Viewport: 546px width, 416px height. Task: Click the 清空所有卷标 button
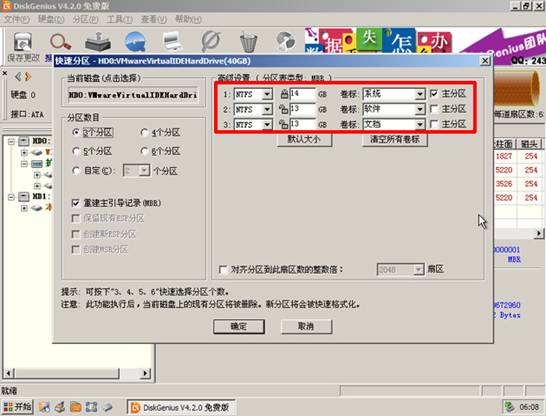tap(395, 140)
